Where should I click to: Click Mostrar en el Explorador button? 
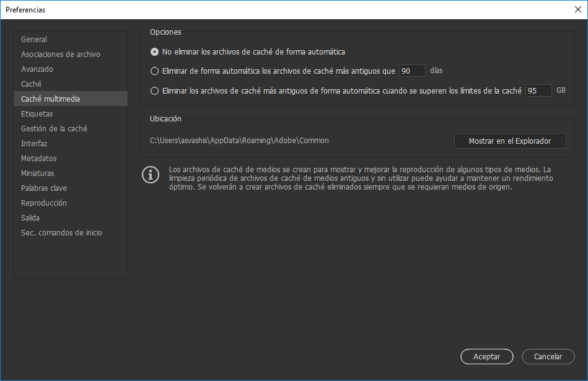(x=509, y=141)
